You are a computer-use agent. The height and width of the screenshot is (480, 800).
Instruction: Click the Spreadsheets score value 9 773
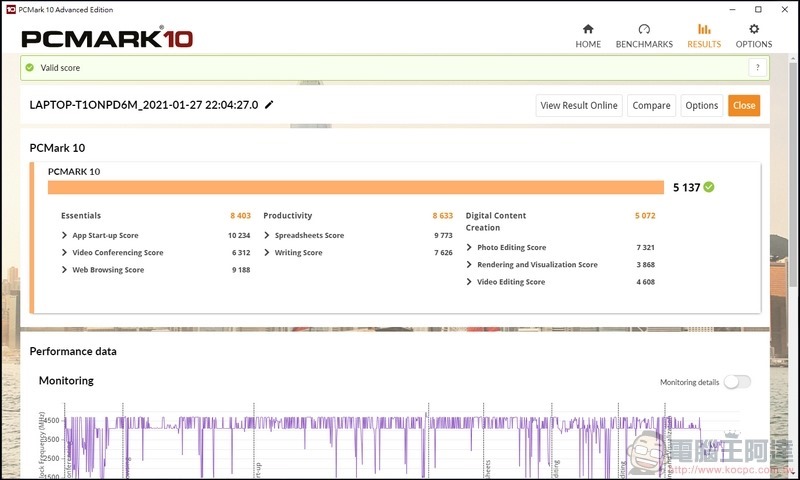(x=443, y=235)
